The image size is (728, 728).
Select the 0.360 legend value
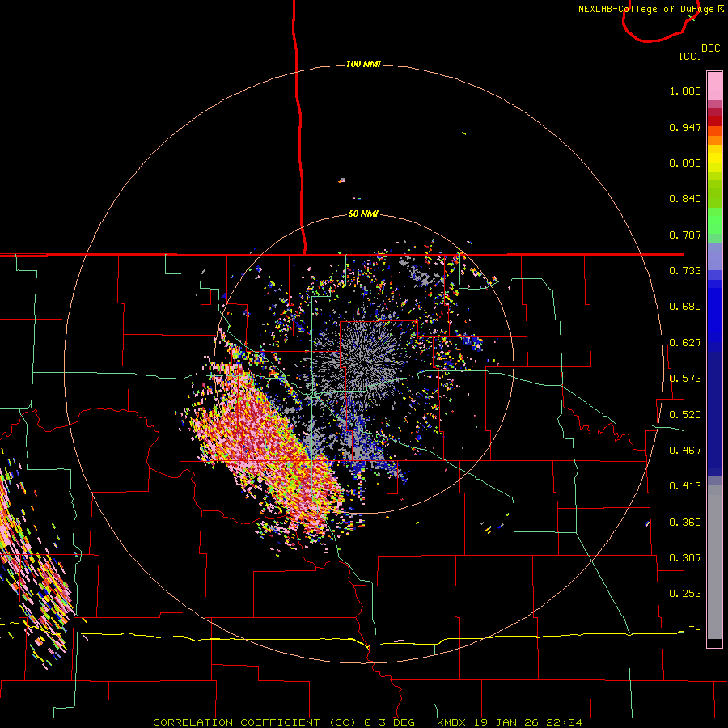(x=685, y=523)
